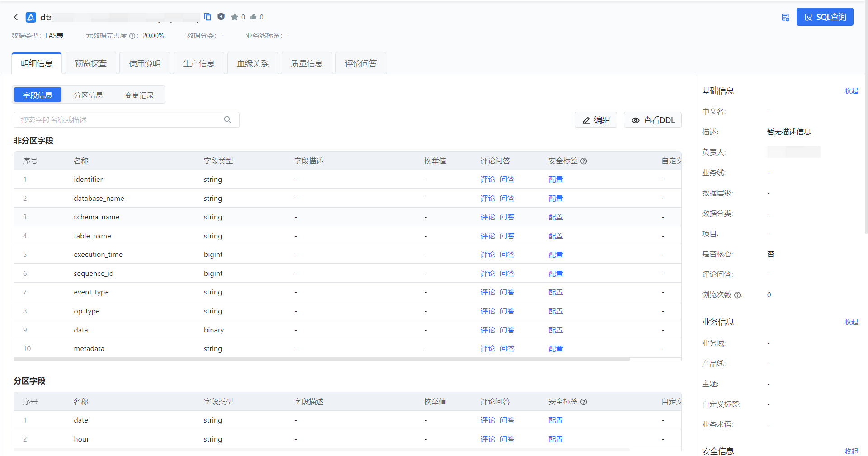Open the 使用说明 tab
868x456 pixels.
tap(145, 63)
